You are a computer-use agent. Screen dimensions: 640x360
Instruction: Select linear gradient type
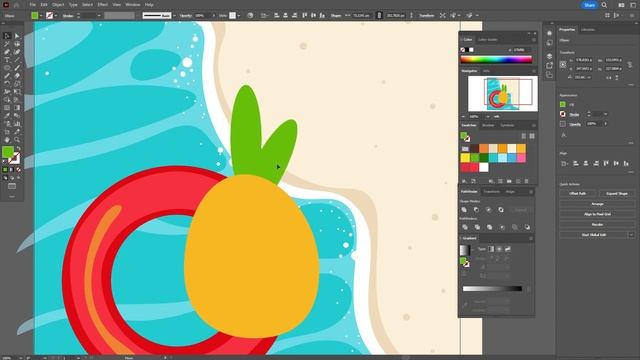pyautogui.click(x=491, y=249)
